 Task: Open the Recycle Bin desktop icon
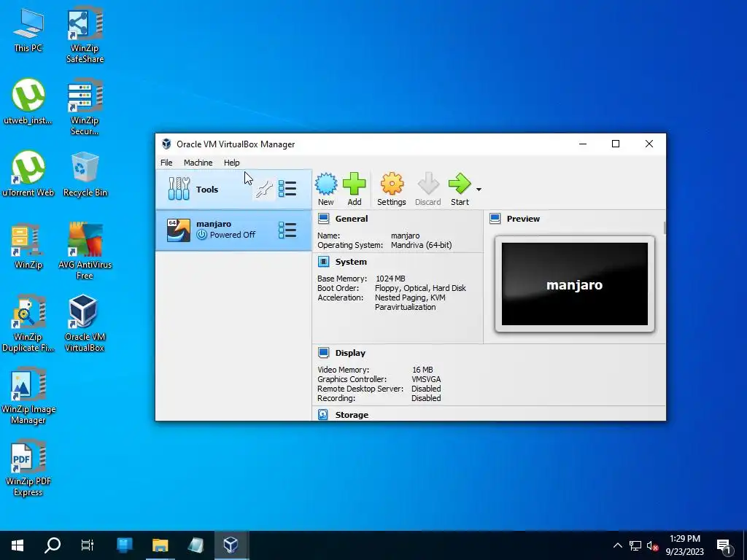[85, 174]
